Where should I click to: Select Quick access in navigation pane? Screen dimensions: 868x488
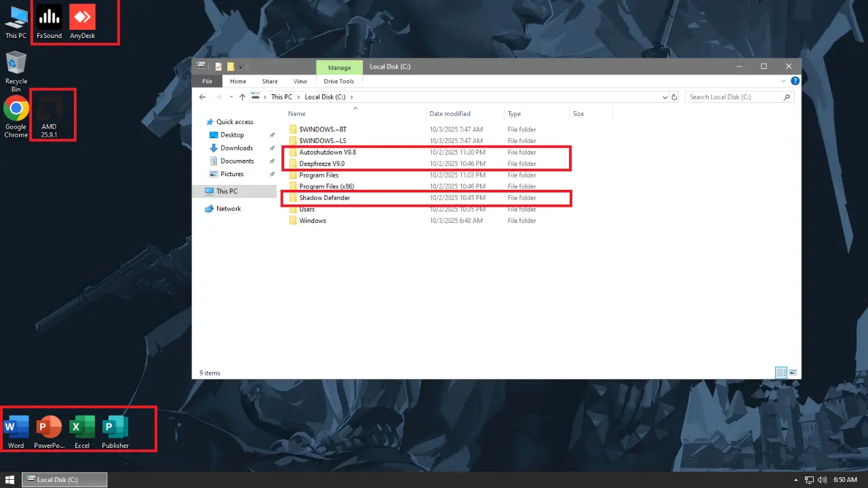235,122
